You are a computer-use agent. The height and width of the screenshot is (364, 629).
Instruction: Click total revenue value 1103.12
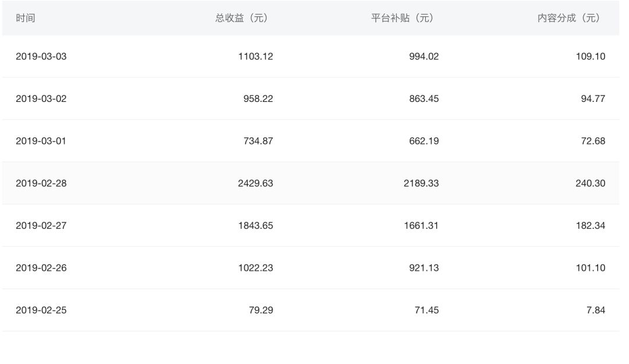click(255, 56)
